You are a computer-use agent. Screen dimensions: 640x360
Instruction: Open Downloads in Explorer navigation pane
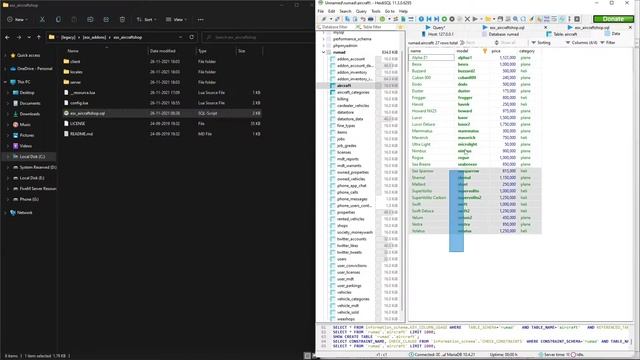point(29,114)
